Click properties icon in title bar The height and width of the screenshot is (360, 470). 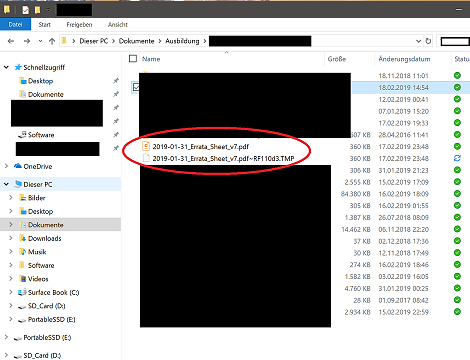[x=25, y=10]
